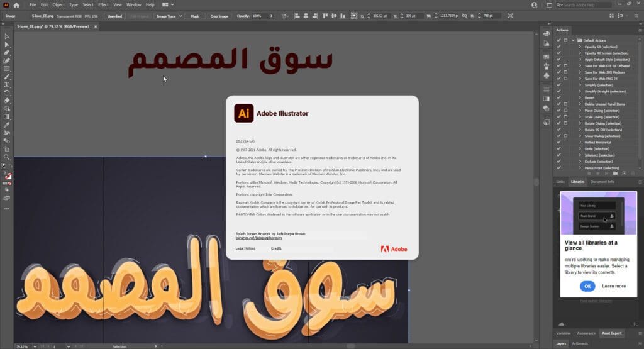
Task: Open the Stroke panel lines icon
Action: [547, 89]
